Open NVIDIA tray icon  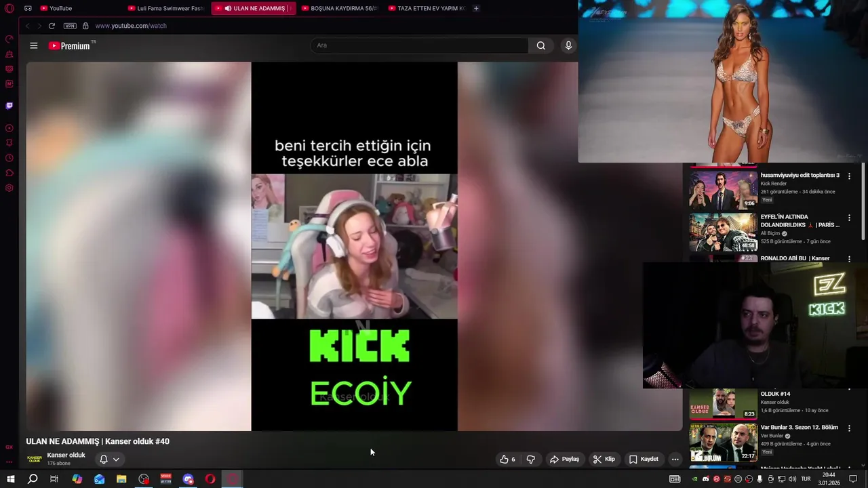click(x=694, y=479)
